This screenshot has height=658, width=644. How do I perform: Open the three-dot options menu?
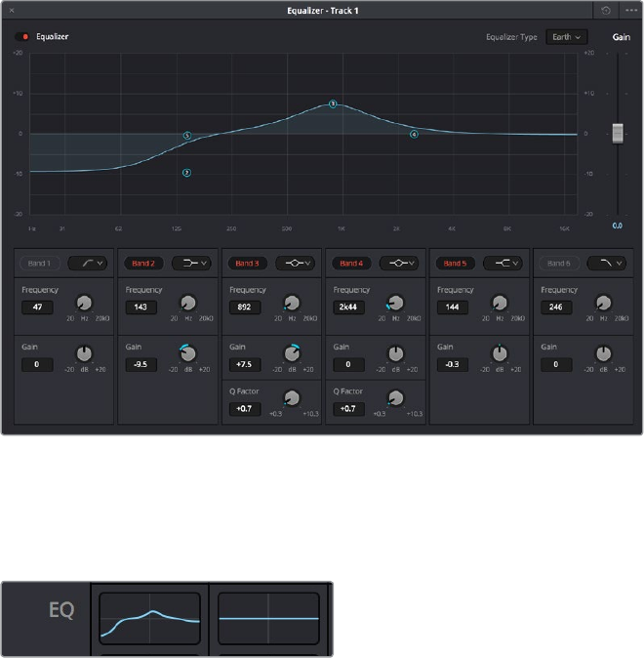631,11
